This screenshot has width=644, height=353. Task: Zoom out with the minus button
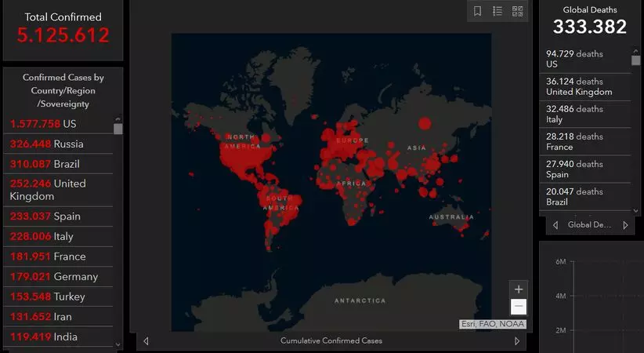tap(518, 307)
